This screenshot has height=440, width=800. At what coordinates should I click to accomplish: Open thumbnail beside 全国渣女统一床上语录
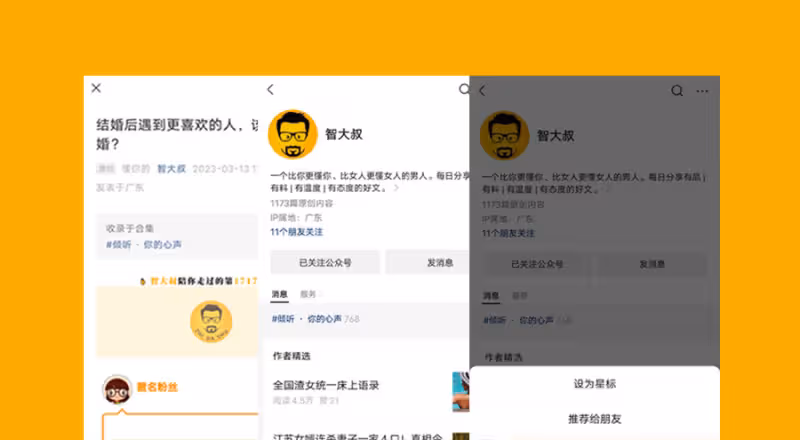click(461, 392)
